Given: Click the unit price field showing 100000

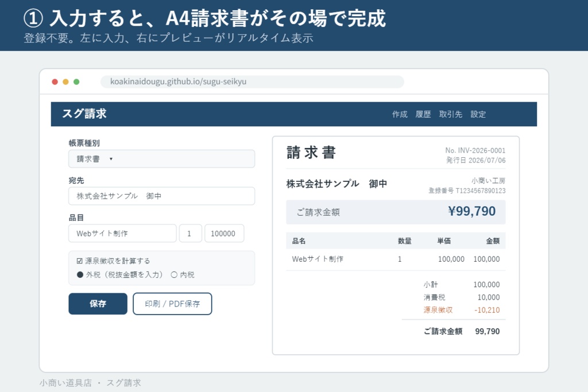Looking at the screenshot, I should (225, 234).
